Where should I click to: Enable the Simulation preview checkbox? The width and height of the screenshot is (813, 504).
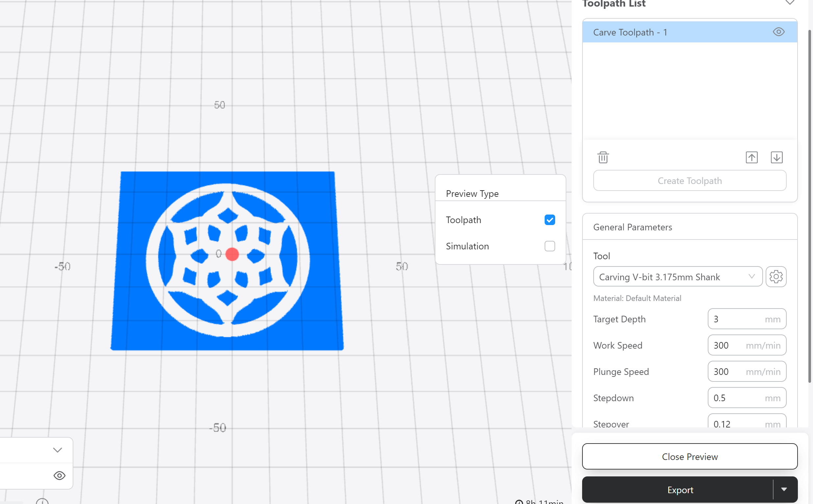point(550,246)
